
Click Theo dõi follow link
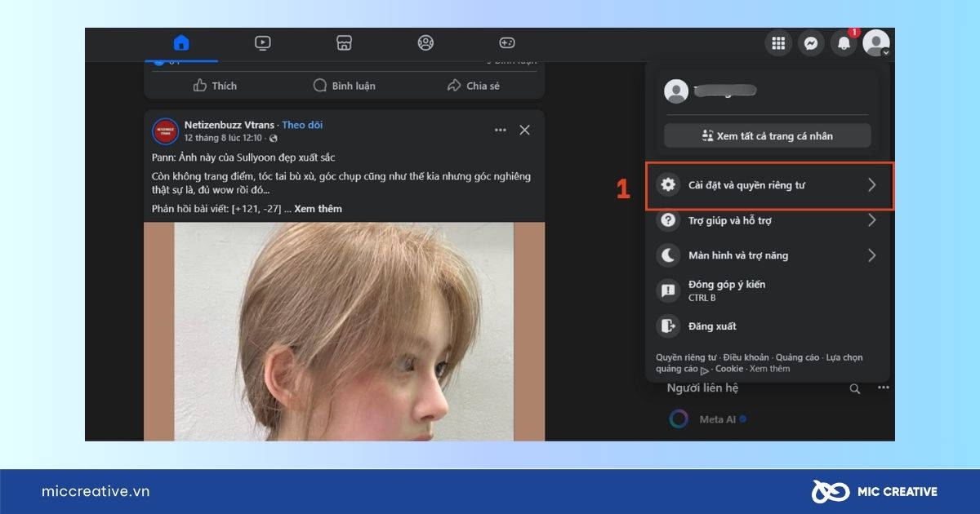tap(302, 125)
